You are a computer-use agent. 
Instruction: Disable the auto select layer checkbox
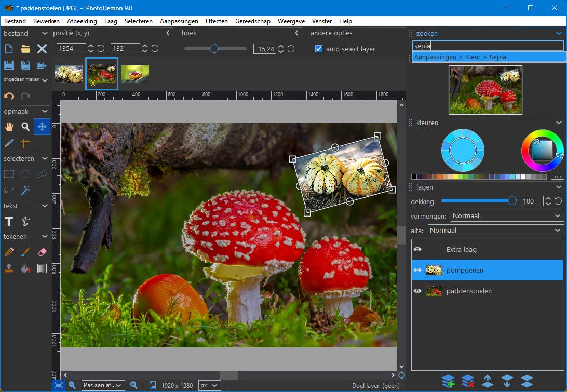pyautogui.click(x=319, y=49)
